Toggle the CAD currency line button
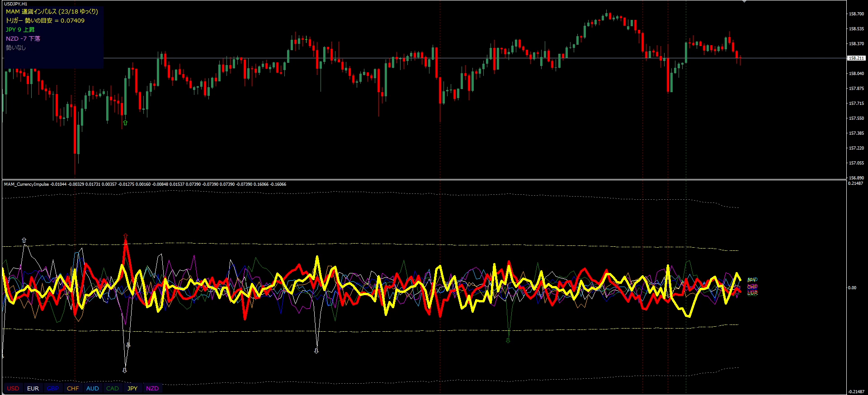Screen dimensions: 868x395 coord(113,388)
